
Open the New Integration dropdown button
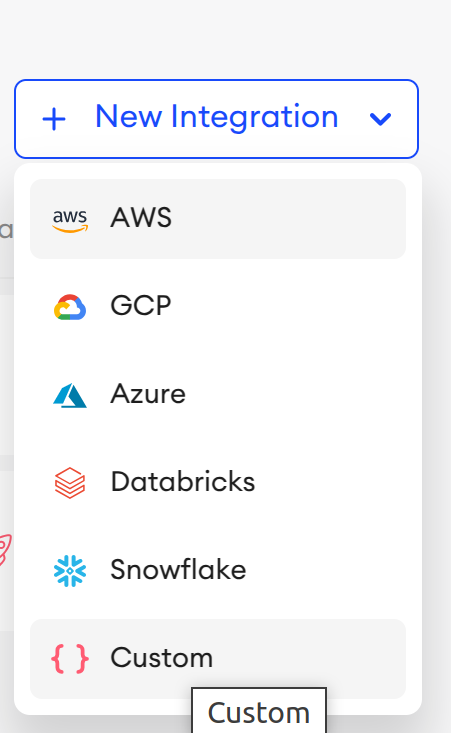216,119
